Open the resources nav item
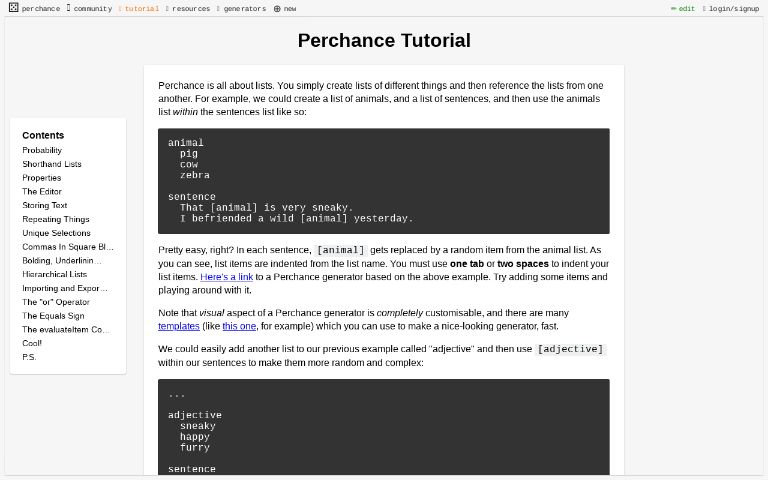This screenshot has height=480, width=768. coord(190,9)
